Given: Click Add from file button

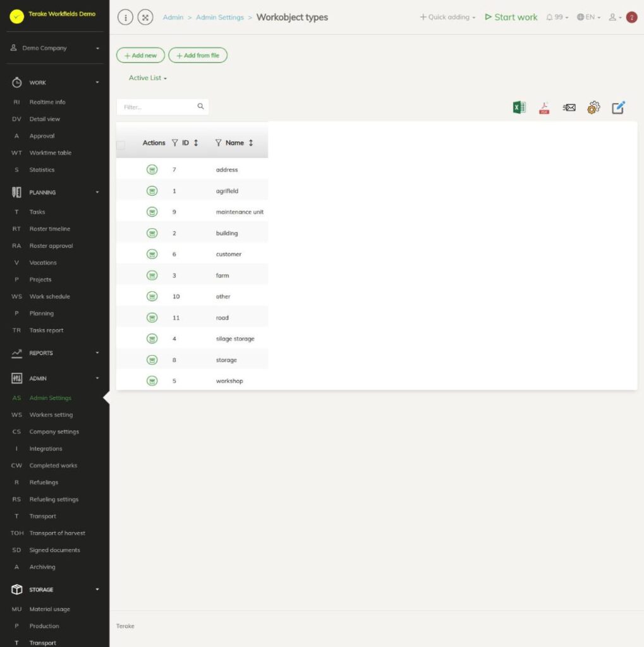Looking at the screenshot, I should coord(198,56).
